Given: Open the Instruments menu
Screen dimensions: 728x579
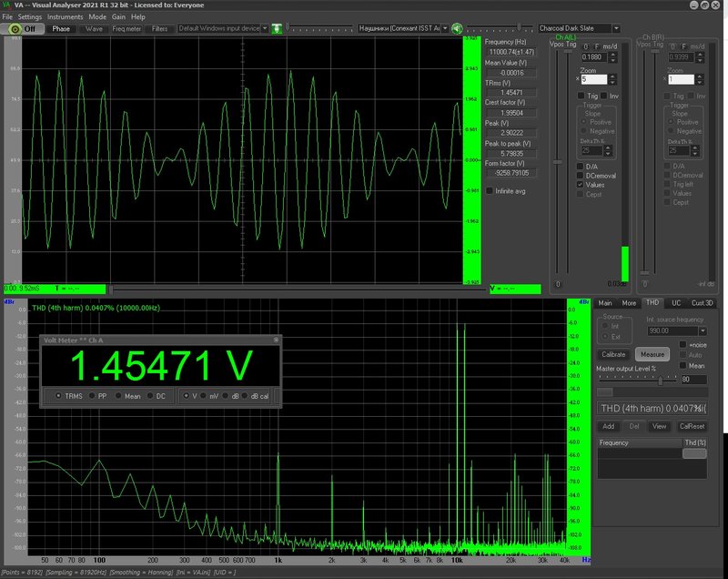Looking at the screenshot, I should click(65, 16).
